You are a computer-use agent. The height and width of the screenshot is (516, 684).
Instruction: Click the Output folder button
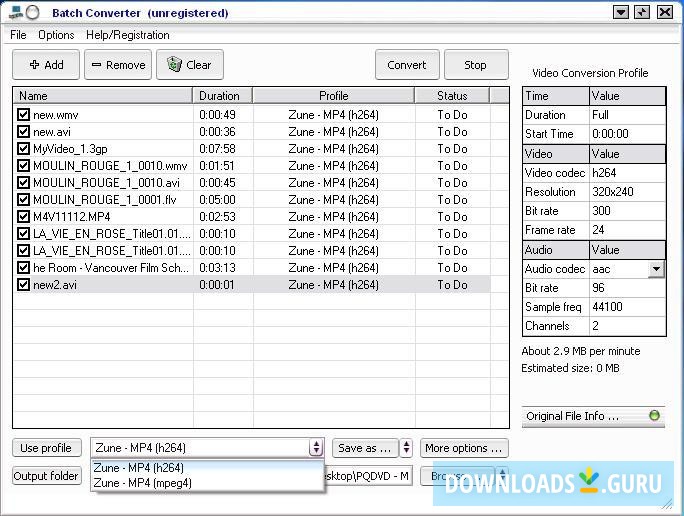click(x=47, y=476)
